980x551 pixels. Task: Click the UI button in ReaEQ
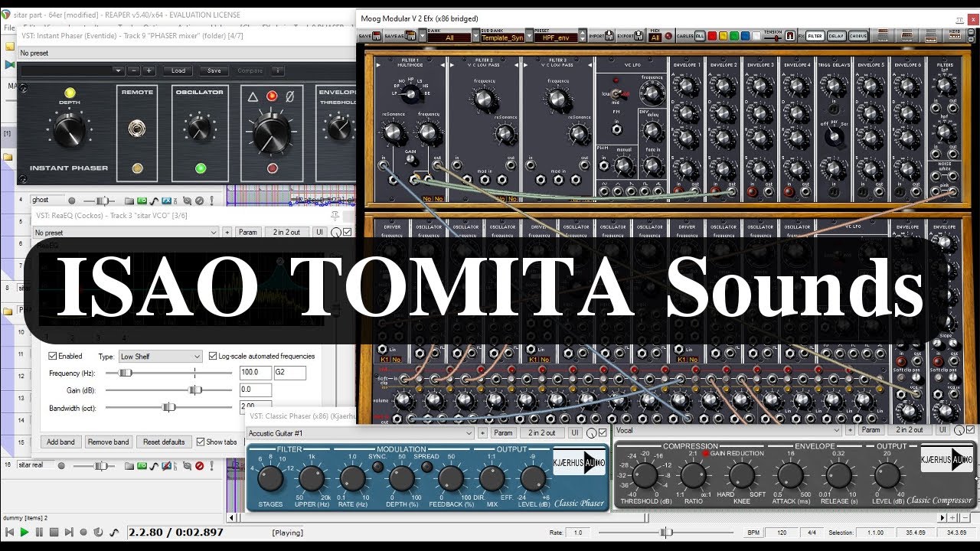319,232
